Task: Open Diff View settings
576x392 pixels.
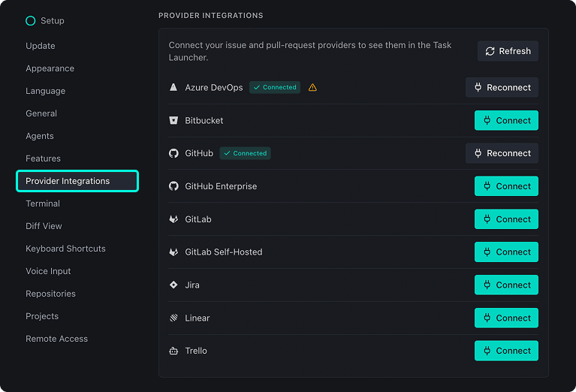Action: click(x=44, y=226)
